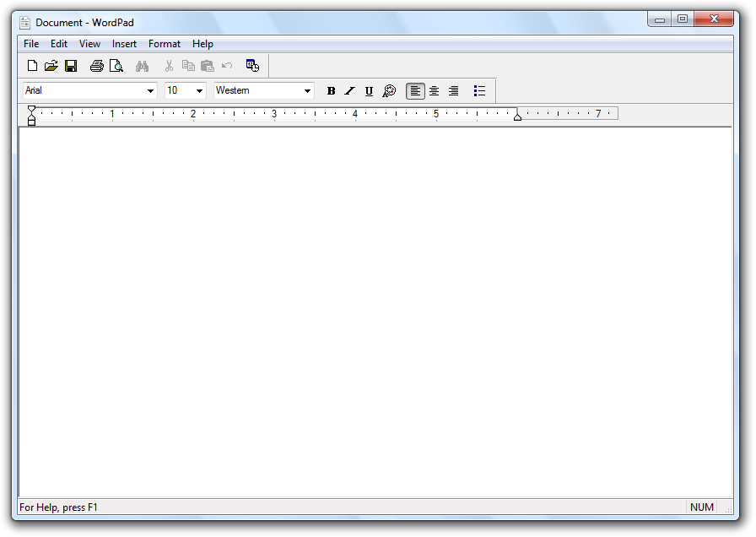Viewport: 756px width, 537px height.
Task: Open the View menu
Action: click(x=89, y=44)
